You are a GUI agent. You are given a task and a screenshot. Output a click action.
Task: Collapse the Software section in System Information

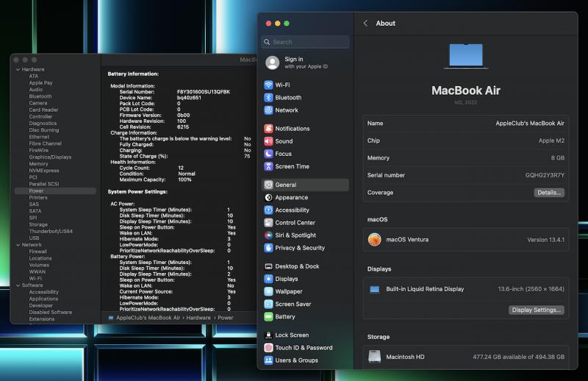pos(18,285)
